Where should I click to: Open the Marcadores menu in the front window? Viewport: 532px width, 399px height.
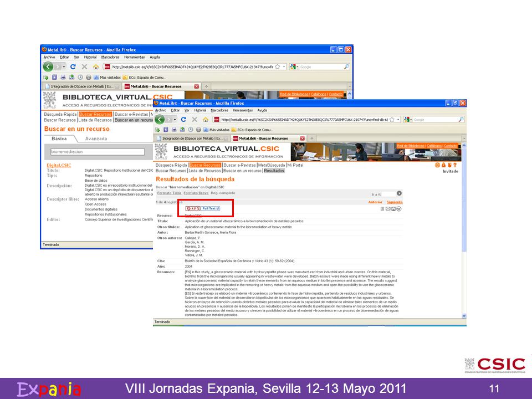point(219,110)
